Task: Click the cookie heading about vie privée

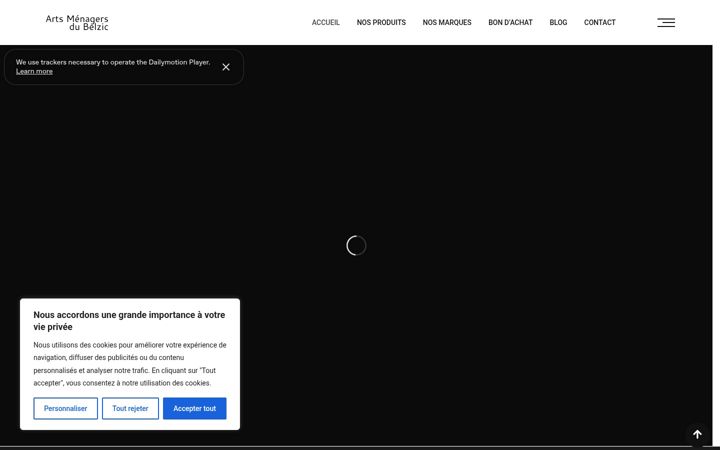Action: [129, 321]
